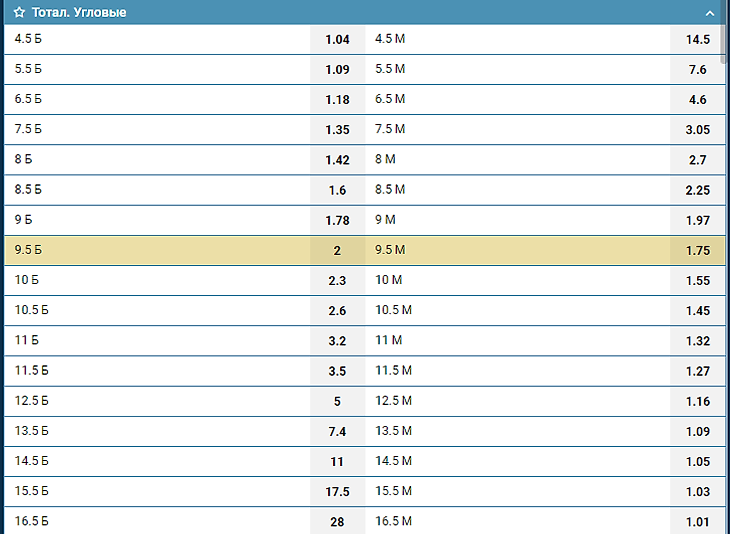Choose 1.01 odds for 16.5 М
Screen dimensions: 730x534
[697, 522]
